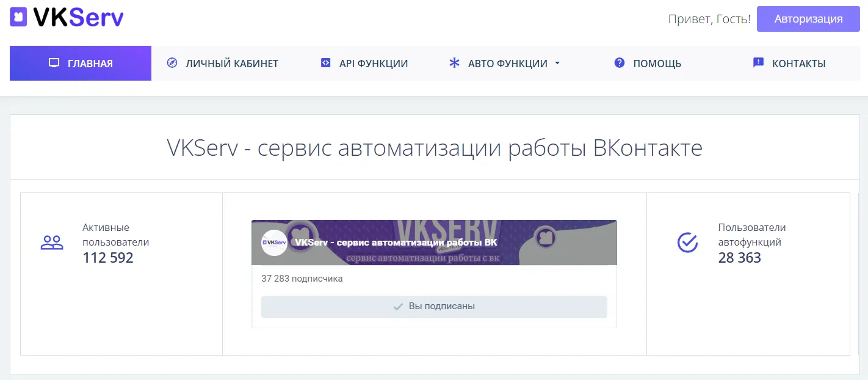Click the 37 283 подписчика text
This screenshot has height=380, width=868.
(302, 279)
